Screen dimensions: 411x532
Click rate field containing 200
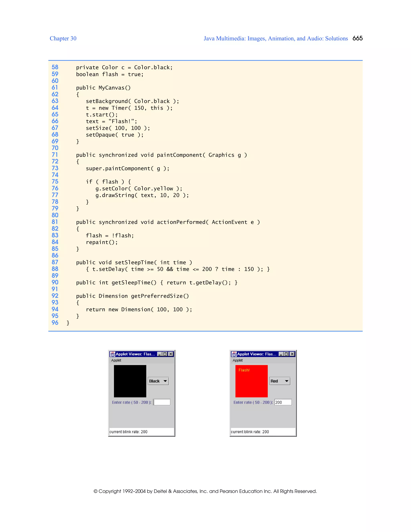tap(283, 402)
